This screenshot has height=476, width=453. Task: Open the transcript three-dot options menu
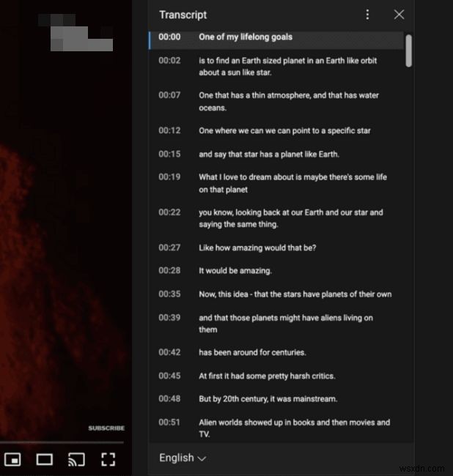367,15
